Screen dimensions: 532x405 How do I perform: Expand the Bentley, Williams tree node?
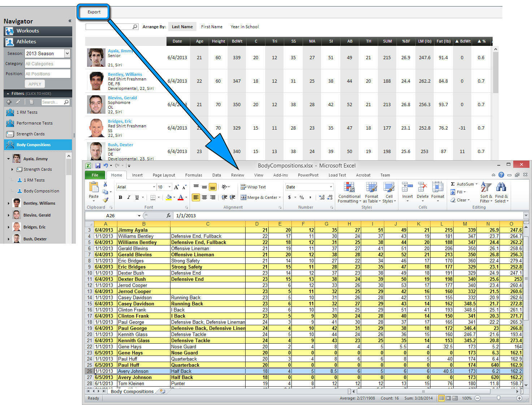tap(8, 203)
